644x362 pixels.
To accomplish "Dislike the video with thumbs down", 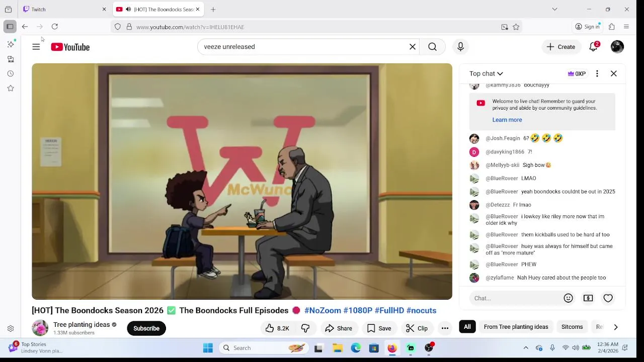I will 305,328.
